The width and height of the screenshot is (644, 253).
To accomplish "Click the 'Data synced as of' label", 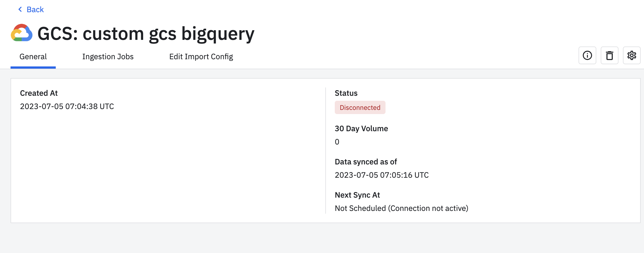I will (366, 162).
